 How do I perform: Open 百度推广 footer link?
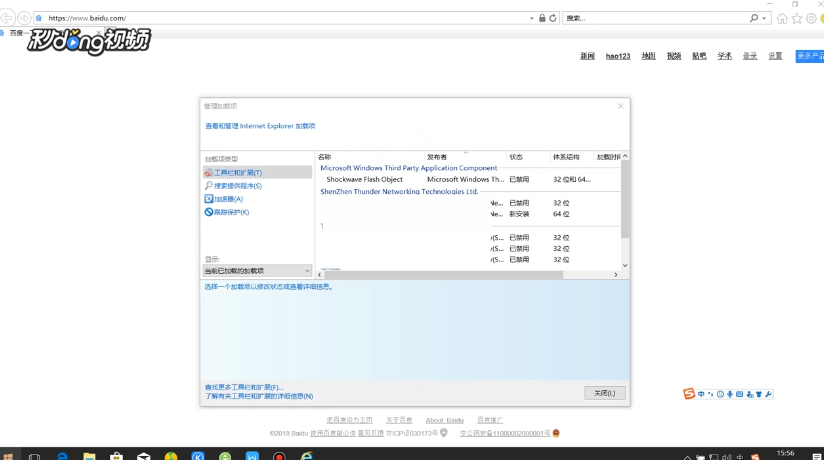point(490,420)
